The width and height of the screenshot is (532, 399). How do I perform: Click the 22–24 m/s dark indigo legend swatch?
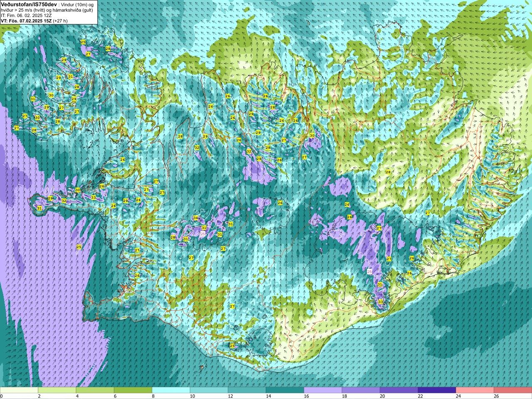pos(437,390)
